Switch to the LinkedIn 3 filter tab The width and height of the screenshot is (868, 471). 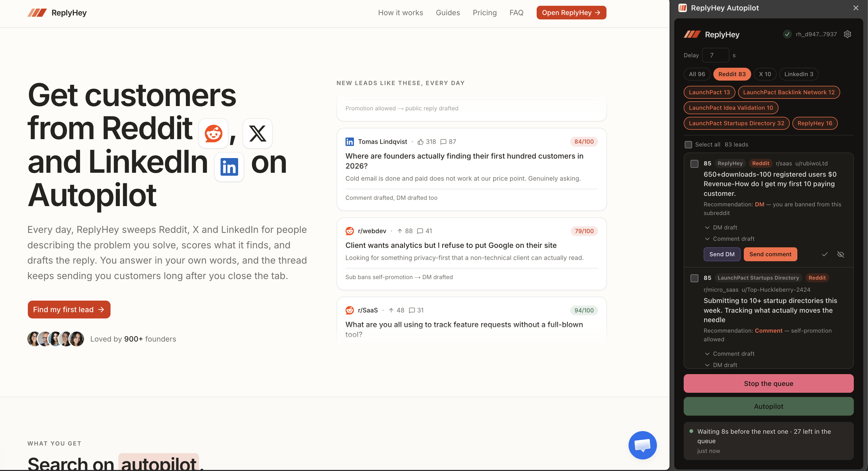(x=799, y=74)
